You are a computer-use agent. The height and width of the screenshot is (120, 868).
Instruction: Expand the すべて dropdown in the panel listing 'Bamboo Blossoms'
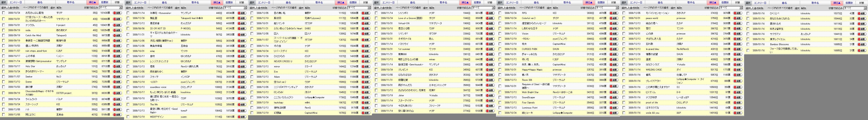click(855, 8)
